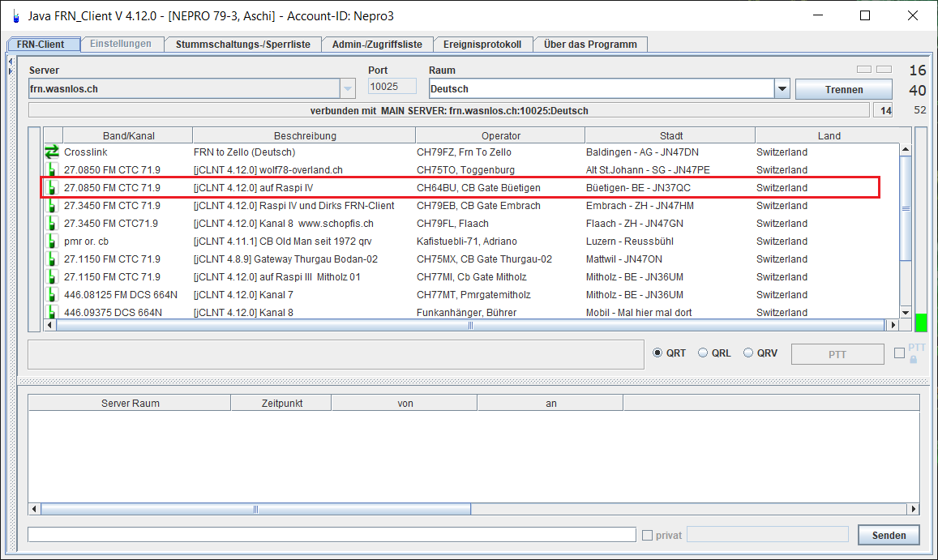Screen dimensions: 938x560
Task: Collapse the left side panel arrows
Action: pos(11,66)
